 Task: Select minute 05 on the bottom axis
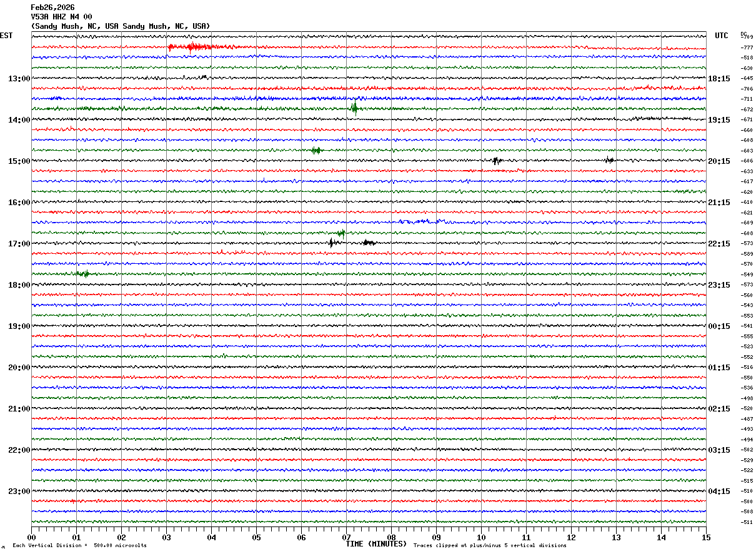[x=256, y=537]
